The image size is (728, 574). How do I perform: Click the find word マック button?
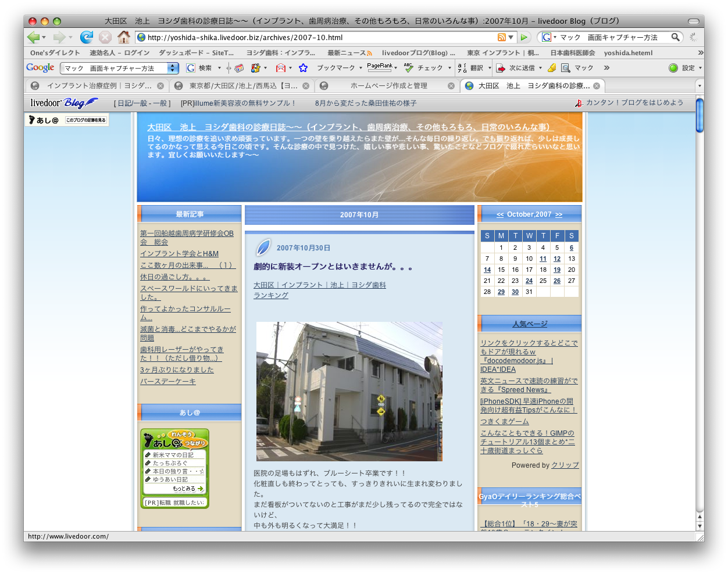click(x=577, y=68)
